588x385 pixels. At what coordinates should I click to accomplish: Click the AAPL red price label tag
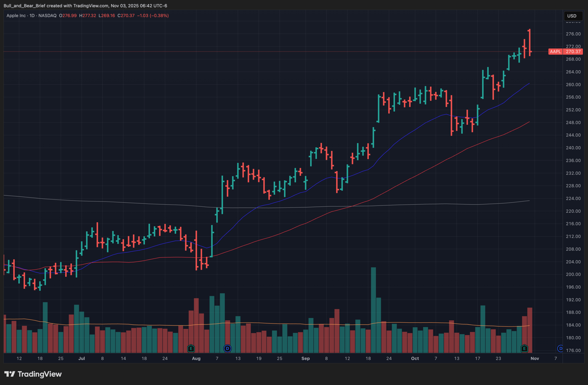point(555,51)
